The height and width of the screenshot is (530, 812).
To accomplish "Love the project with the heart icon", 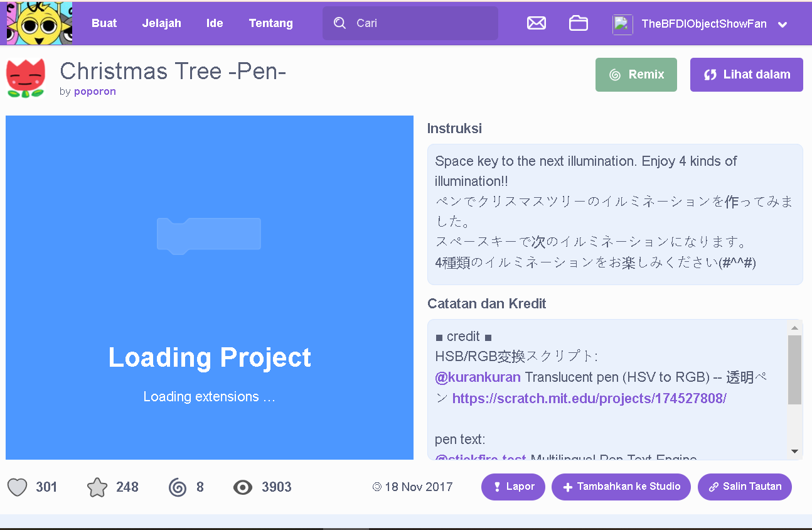I will [18, 487].
